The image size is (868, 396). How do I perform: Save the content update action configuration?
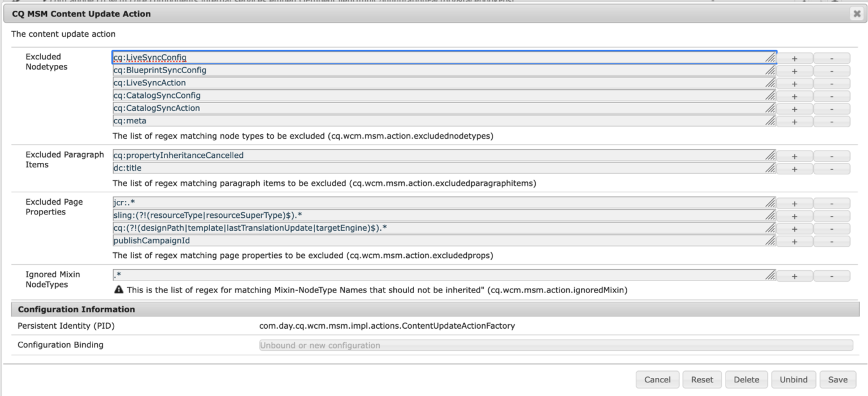click(838, 379)
